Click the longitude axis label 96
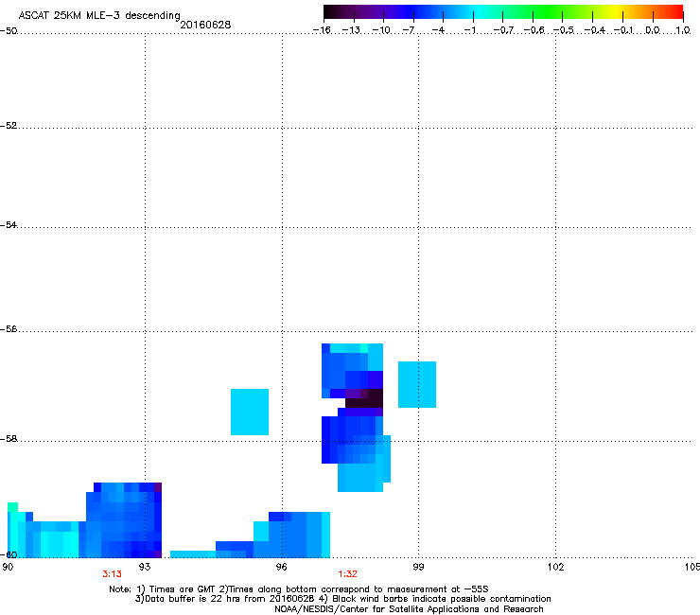 point(282,567)
